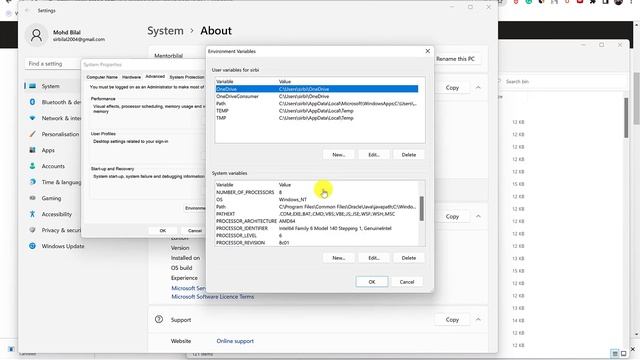Collapse the Windows specifications section chevron
The width and height of the screenshot is (640, 360).
(x=478, y=216)
